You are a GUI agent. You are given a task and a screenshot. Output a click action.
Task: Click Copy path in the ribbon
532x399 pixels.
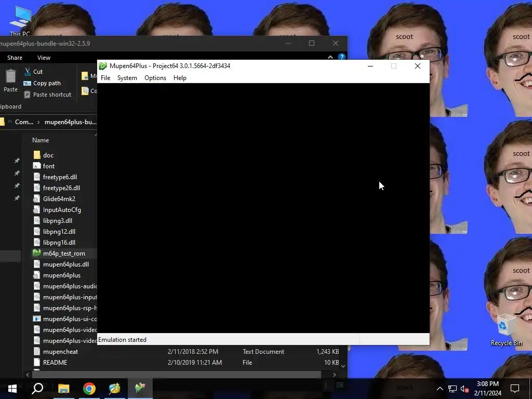coord(42,83)
